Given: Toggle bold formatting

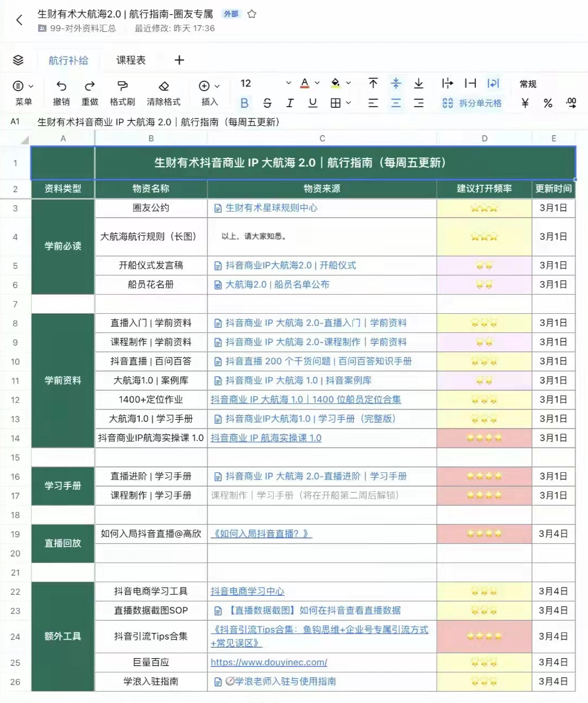Looking at the screenshot, I should click(x=244, y=103).
